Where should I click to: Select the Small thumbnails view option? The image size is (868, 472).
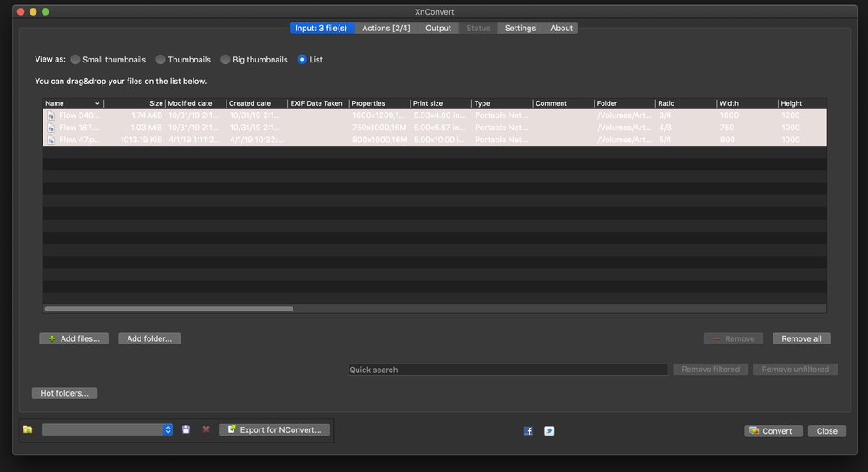pos(76,60)
